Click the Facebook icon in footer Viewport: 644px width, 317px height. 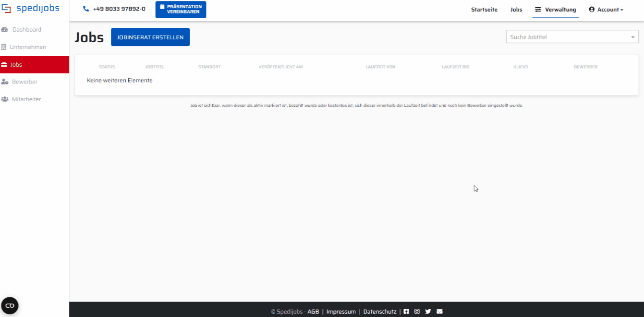[406, 312]
